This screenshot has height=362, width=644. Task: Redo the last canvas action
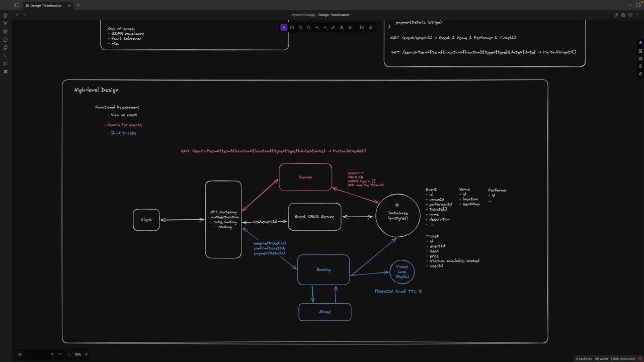pyautogui.click(x=60, y=354)
